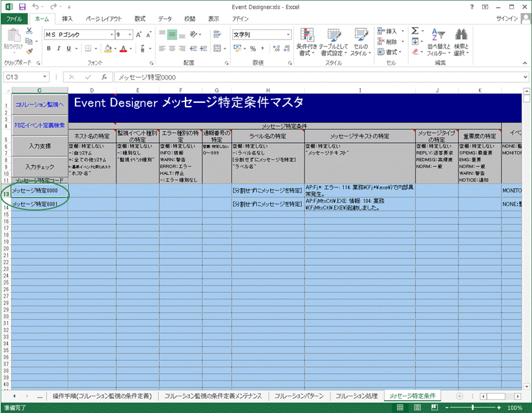Open the 文字列 number format dropdown
Image resolution: width=532 pixels, height=413 pixels.
[x=288, y=35]
